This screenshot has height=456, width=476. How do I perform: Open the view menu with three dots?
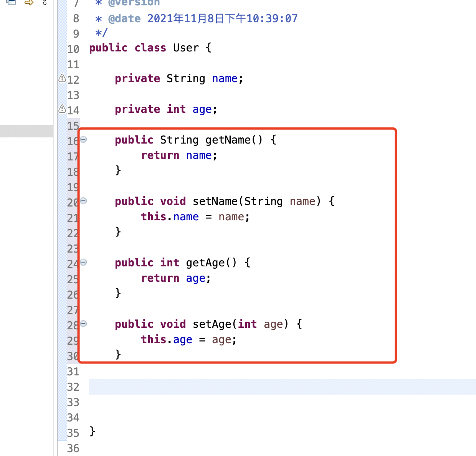point(45,2)
